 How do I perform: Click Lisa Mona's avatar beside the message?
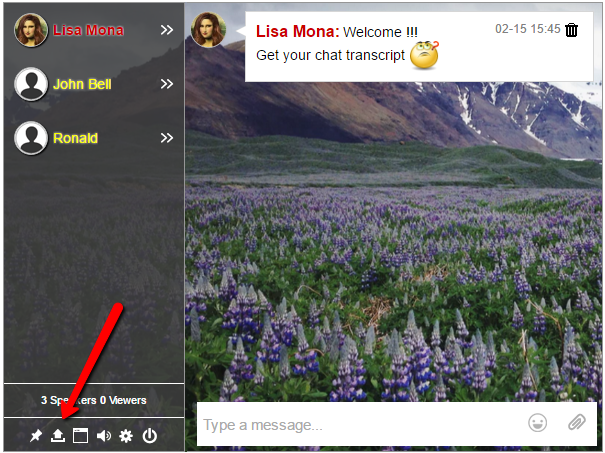208,29
